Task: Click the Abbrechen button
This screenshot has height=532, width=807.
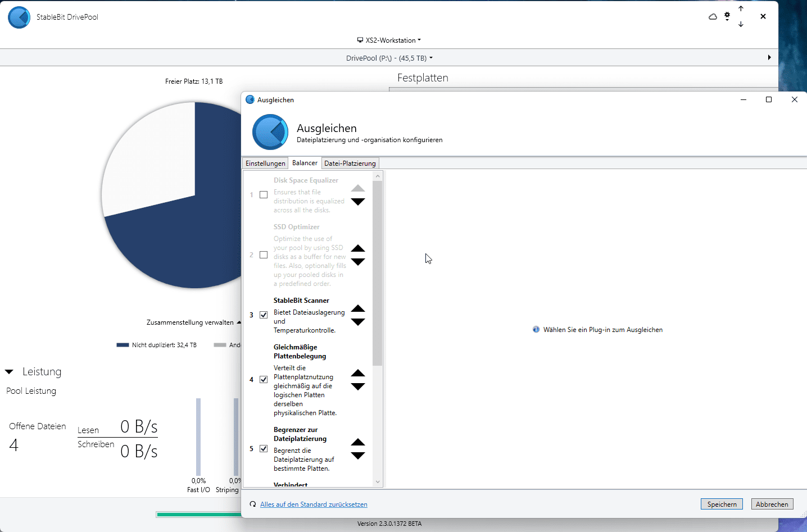Action: pyautogui.click(x=772, y=504)
